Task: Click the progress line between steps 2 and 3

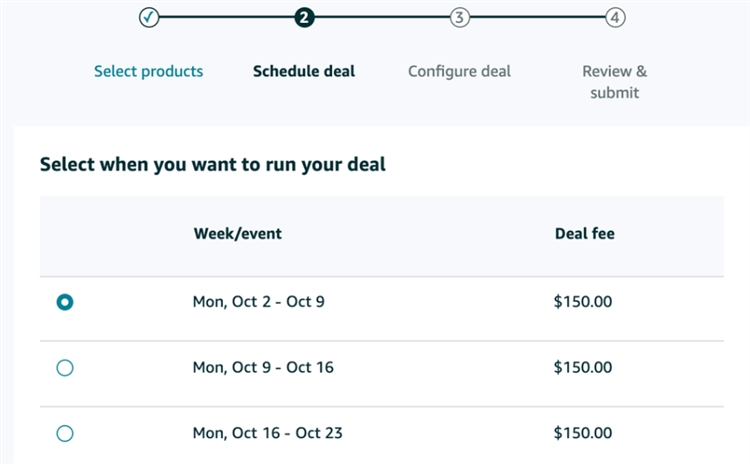Action: pyautogui.click(x=382, y=17)
